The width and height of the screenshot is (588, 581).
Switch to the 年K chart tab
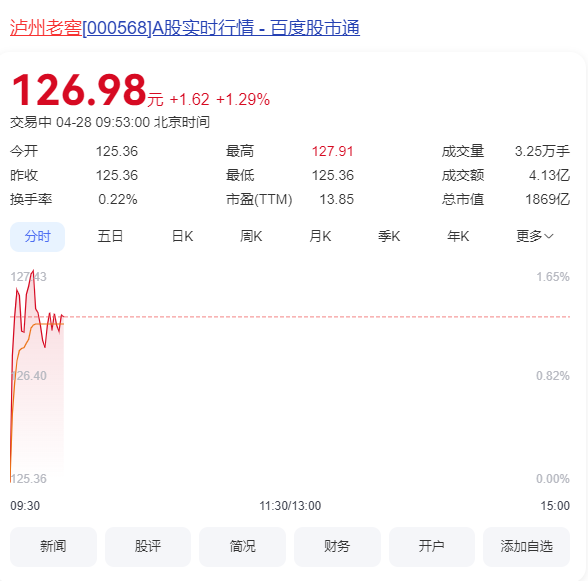(458, 237)
